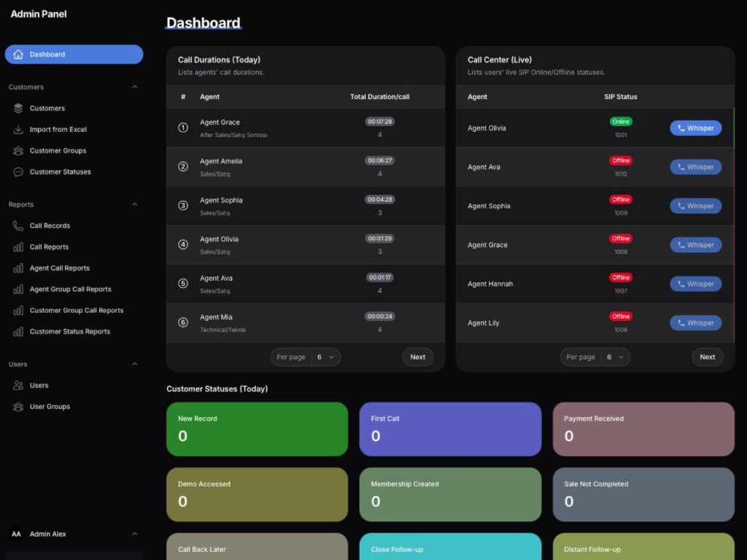This screenshot has width=747, height=560.
Task: Click Agent Hannah name in Call Center
Action: point(490,284)
